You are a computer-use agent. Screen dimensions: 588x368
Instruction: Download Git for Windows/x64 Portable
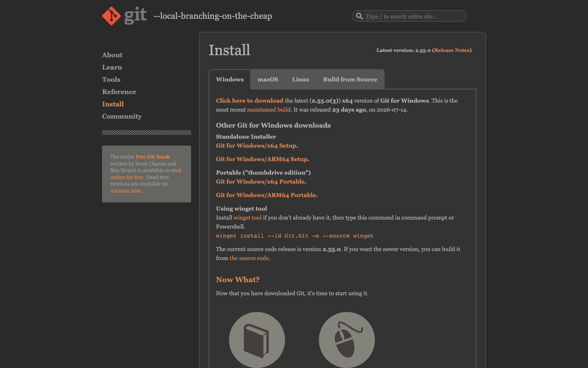[x=261, y=182]
